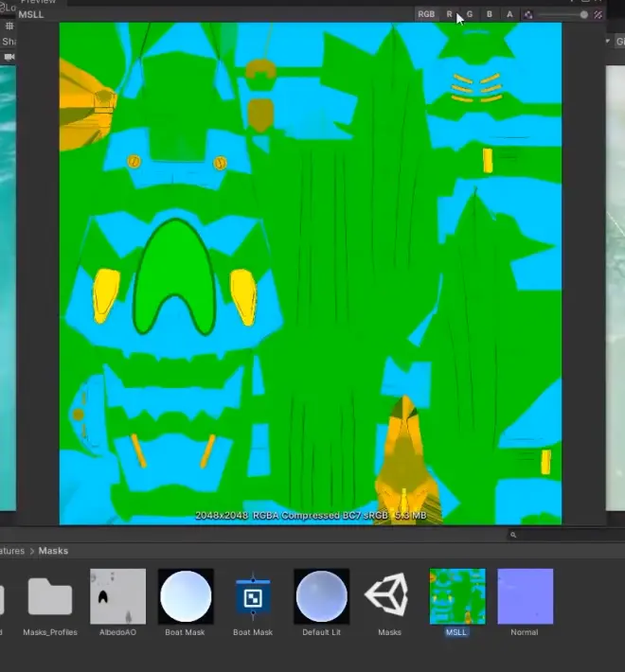The image size is (625, 672).
Task: Select the Normal map texture asset
Action: click(526, 596)
